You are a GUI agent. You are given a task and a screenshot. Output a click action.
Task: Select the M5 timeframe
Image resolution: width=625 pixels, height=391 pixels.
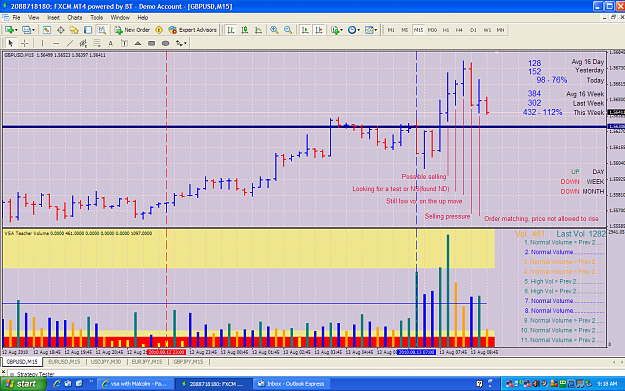tap(405, 30)
